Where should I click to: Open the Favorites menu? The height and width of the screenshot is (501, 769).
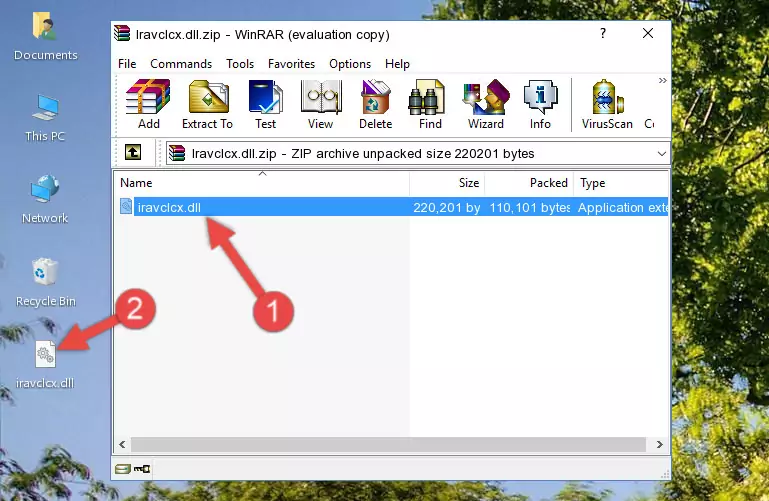pyautogui.click(x=291, y=64)
